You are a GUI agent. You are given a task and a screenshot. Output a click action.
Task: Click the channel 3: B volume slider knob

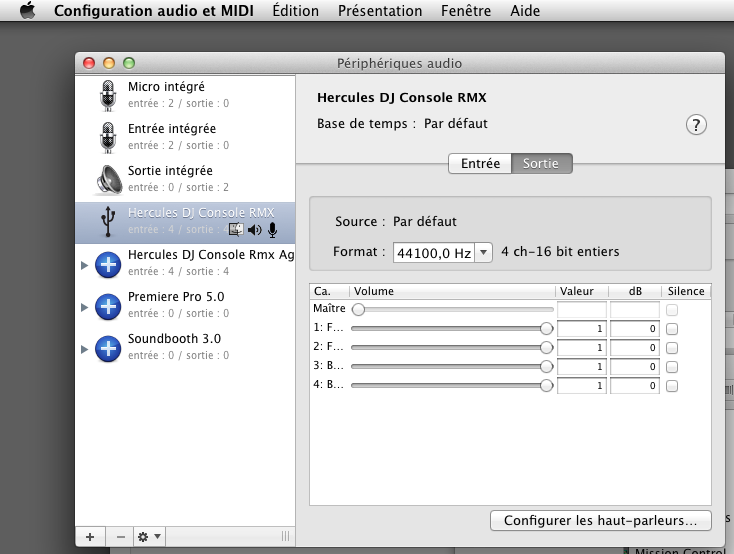click(546, 366)
